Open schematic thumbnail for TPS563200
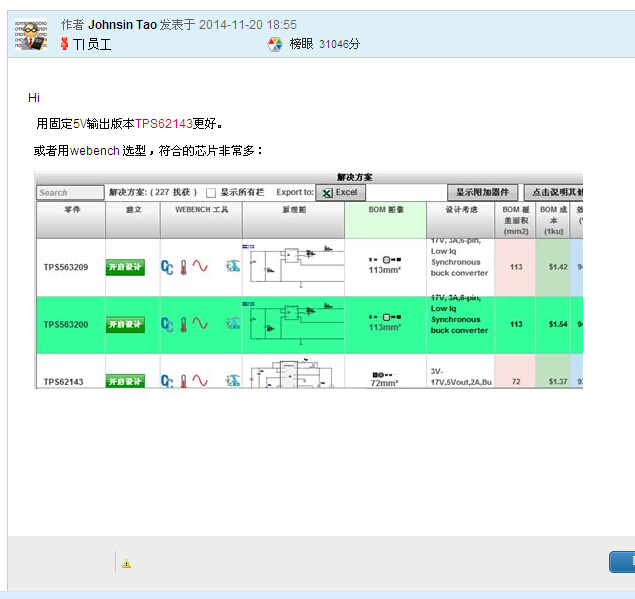This screenshot has height=599, width=635. [x=294, y=323]
